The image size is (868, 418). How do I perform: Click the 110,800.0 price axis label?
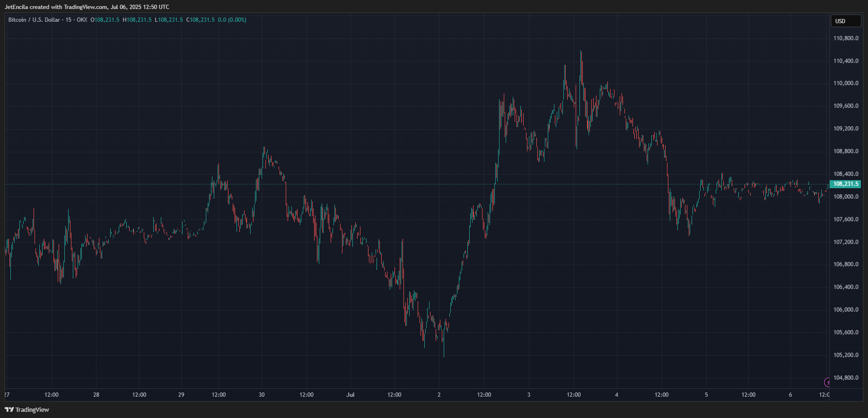[846, 38]
